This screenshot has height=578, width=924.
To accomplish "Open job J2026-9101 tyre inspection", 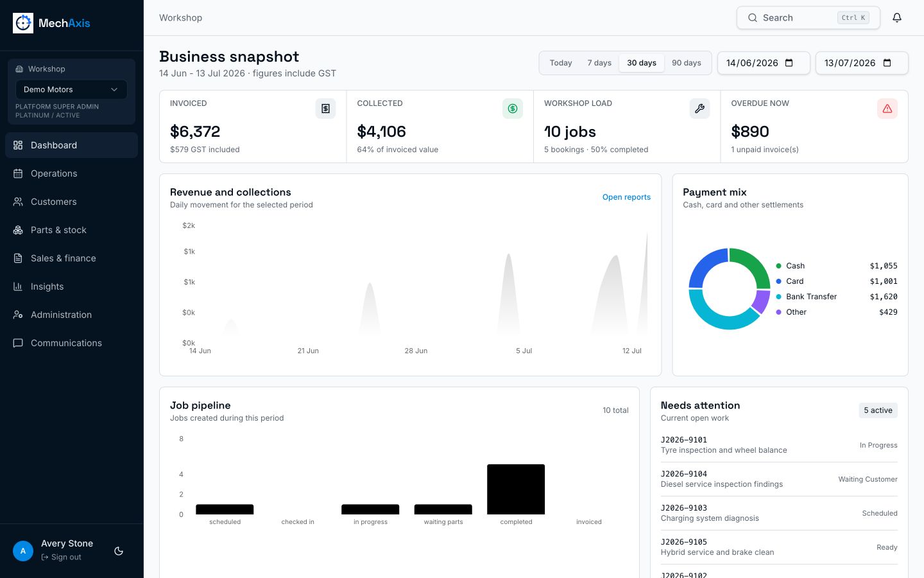I will tap(779, 445).
